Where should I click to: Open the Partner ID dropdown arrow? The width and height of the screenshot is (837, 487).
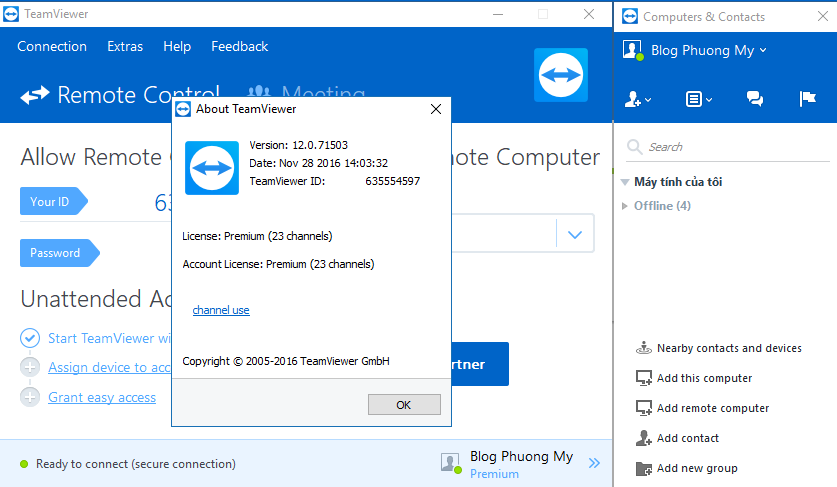coord(575,234)
